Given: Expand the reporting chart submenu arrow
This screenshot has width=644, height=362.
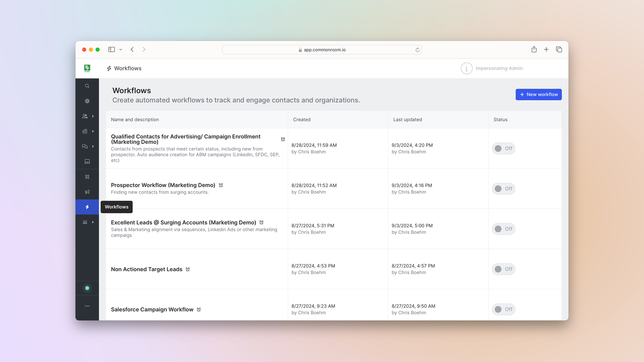Looking at the screenshot, I should pos(93,222).
